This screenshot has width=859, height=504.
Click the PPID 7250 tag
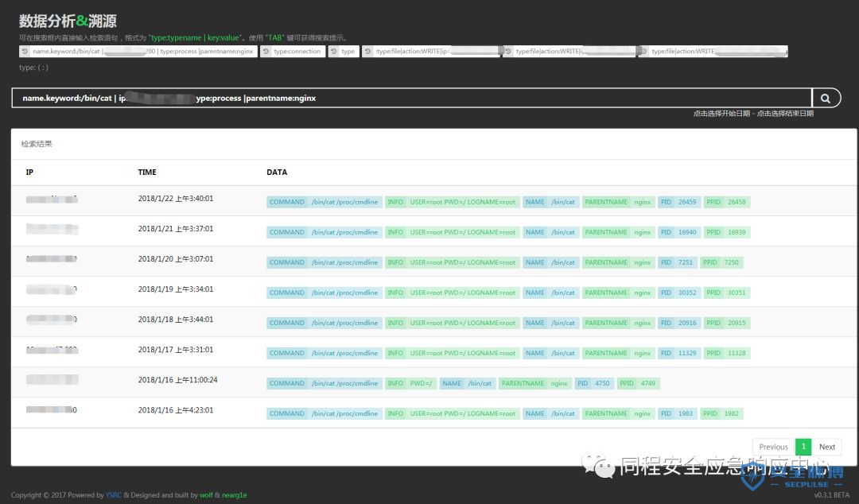pos(721,262)
